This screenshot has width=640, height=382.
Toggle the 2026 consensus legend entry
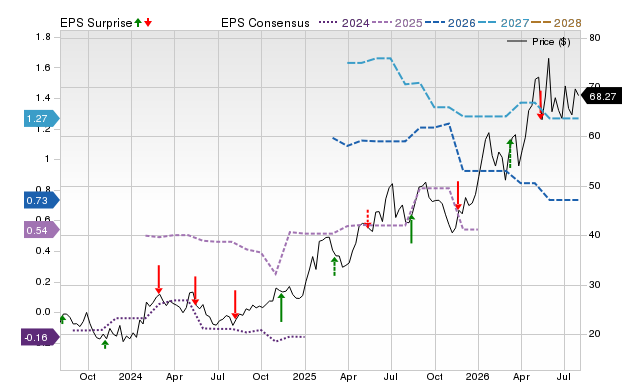(450, 23)
